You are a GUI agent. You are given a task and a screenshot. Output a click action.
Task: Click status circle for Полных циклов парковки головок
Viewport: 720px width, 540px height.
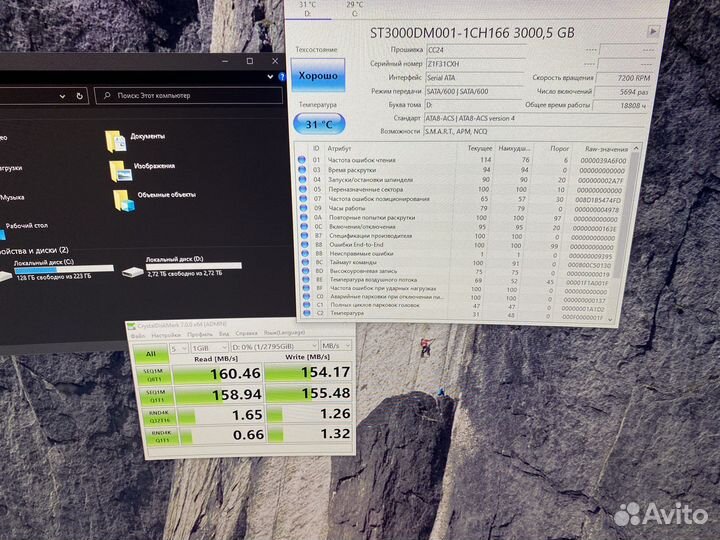click(x=307, y=304)
